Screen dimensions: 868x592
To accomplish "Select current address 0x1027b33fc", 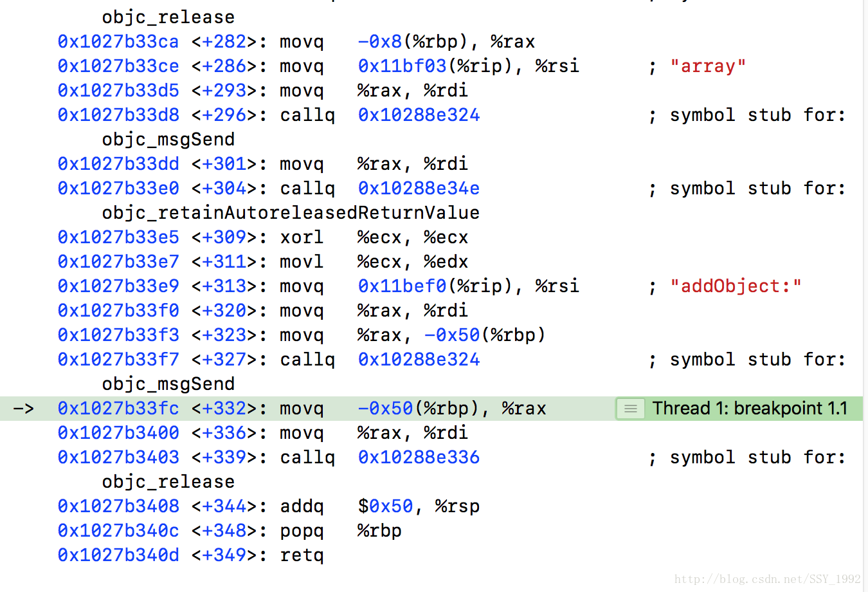I will click(118, 409).
